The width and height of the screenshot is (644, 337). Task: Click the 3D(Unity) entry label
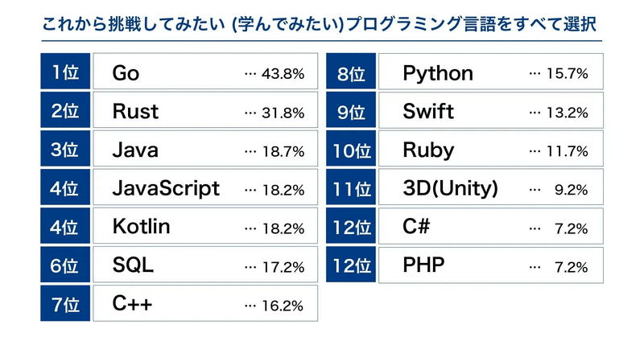pos(450,189)
